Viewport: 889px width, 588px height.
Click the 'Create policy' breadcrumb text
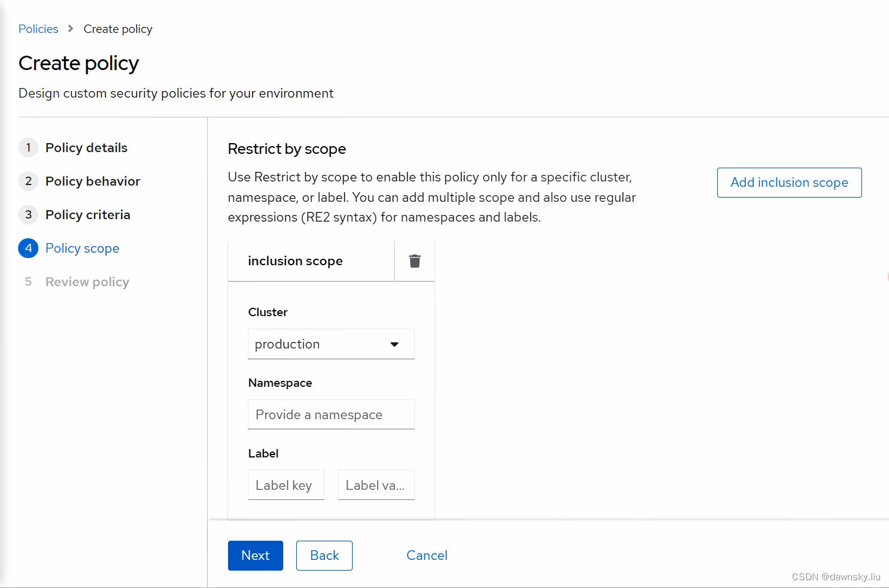[x=118, y=29]
